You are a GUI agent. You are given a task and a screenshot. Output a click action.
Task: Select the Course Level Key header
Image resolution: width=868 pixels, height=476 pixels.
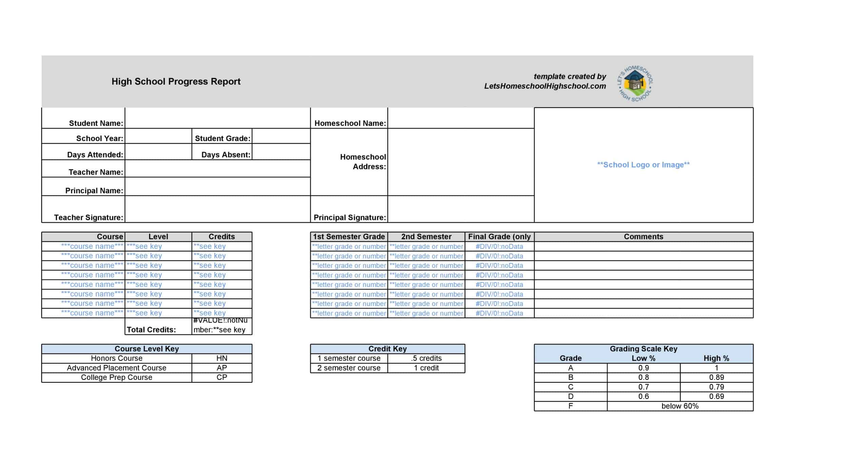click(x=146, y=349)
